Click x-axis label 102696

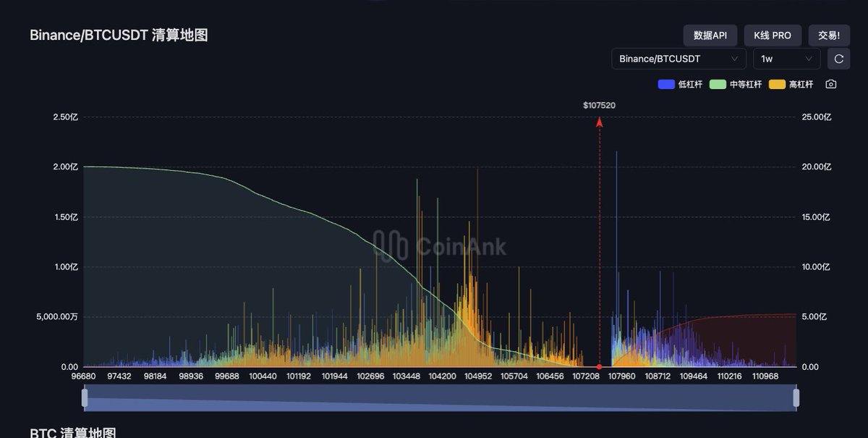click(x=371, y=376)
